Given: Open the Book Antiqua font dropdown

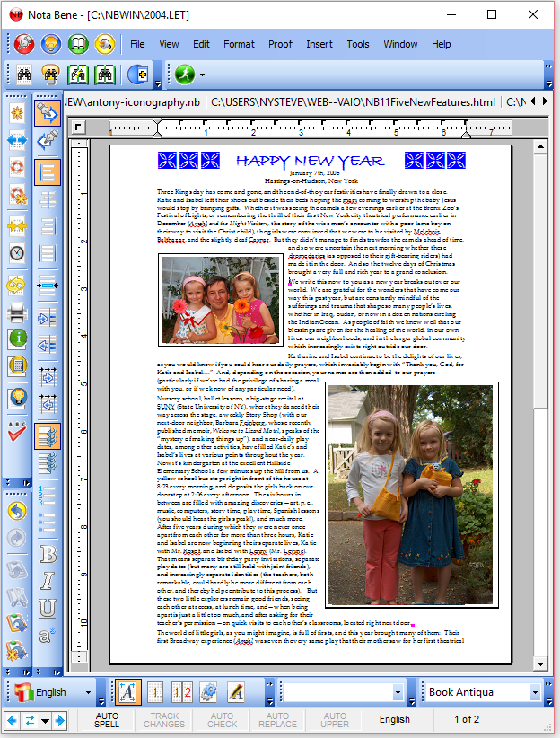Looking at the screenshot, I should pyautogui.click(x=535, y=692).
